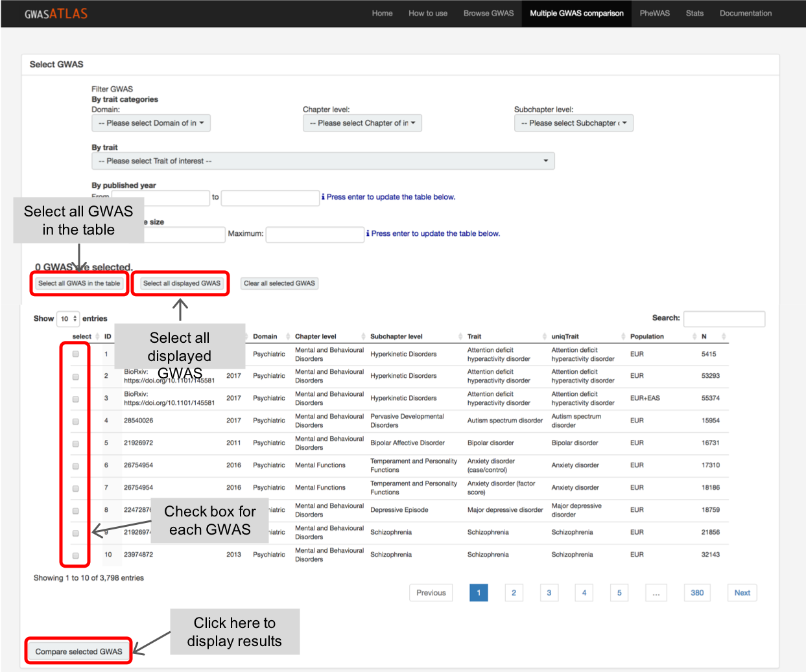The width and height of the screenshot is (806, 672).
Task: Open the PheWAS navigation tab
Action: click(x=654, y=14)
